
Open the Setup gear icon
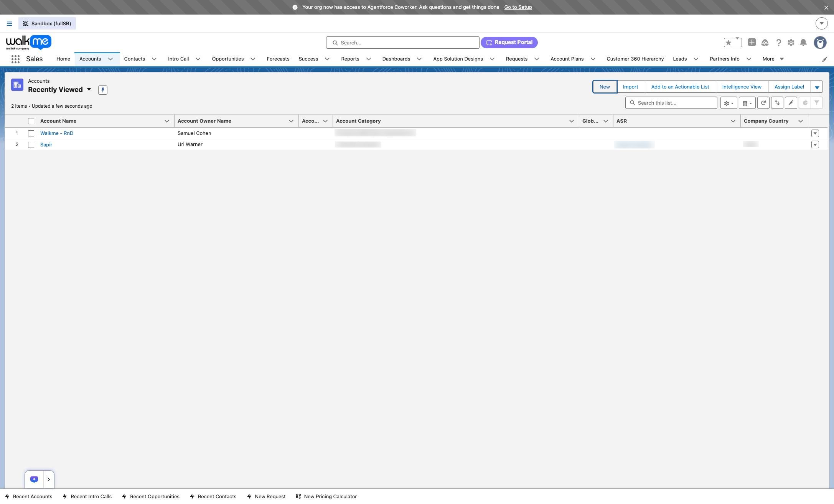tap(791, 43)
